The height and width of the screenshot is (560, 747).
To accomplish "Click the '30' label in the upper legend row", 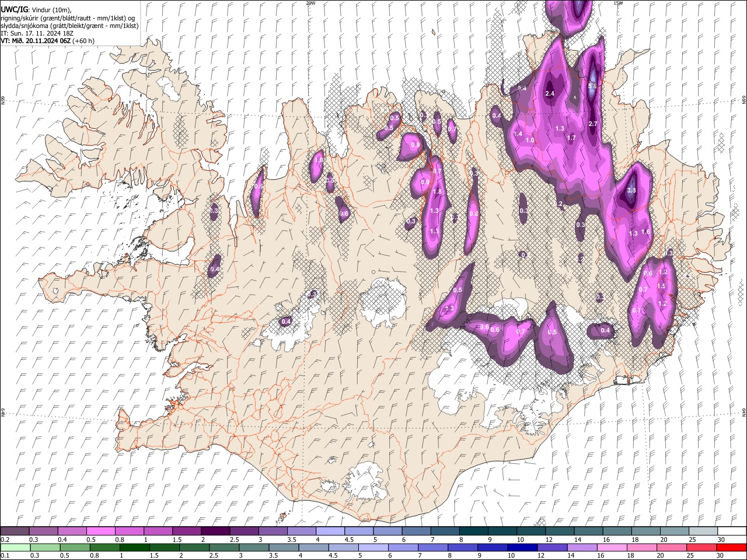I will [x=721, y=540].
